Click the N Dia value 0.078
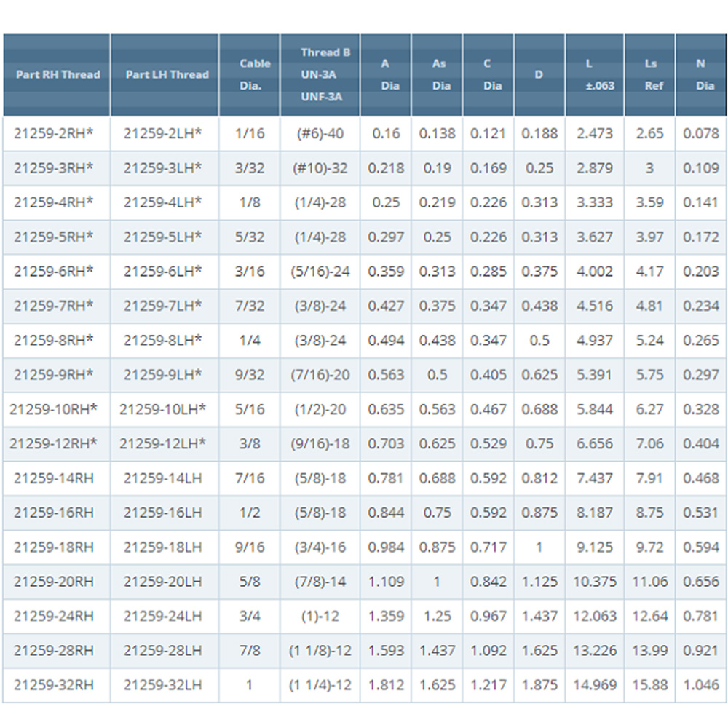Image resolution: width=728 pixels, height=728 pixels. pyautogui.click(x=701, y=134)
